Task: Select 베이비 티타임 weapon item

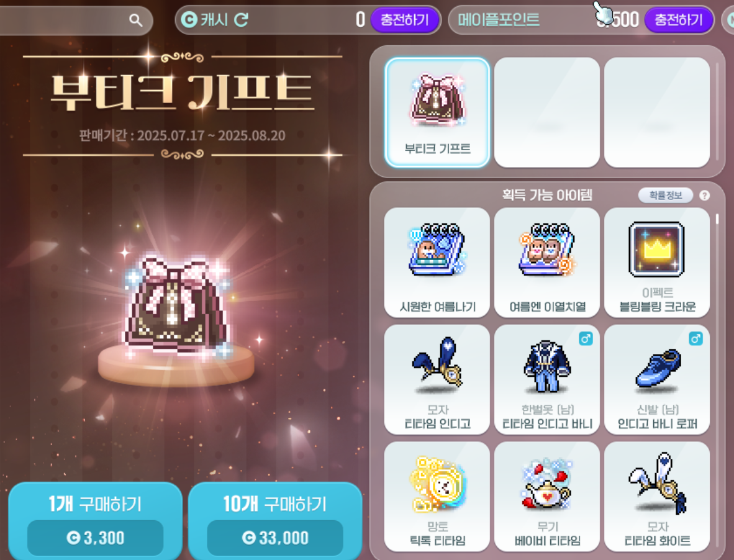Action: (546, 497)
